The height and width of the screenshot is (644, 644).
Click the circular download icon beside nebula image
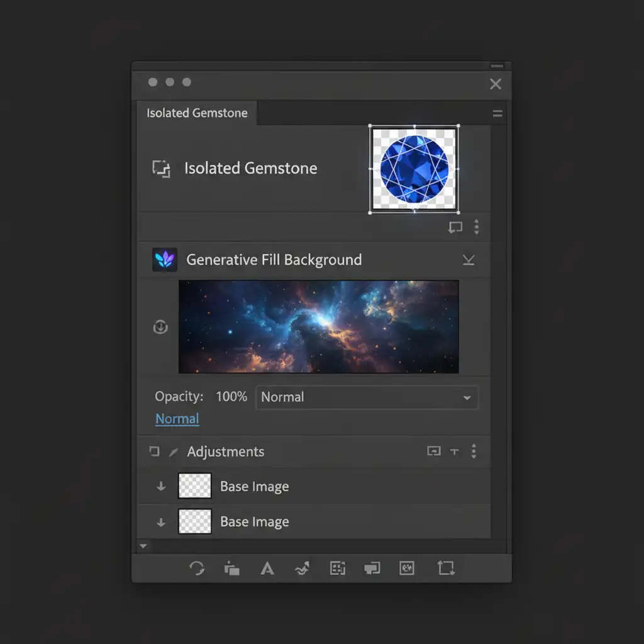160,327
